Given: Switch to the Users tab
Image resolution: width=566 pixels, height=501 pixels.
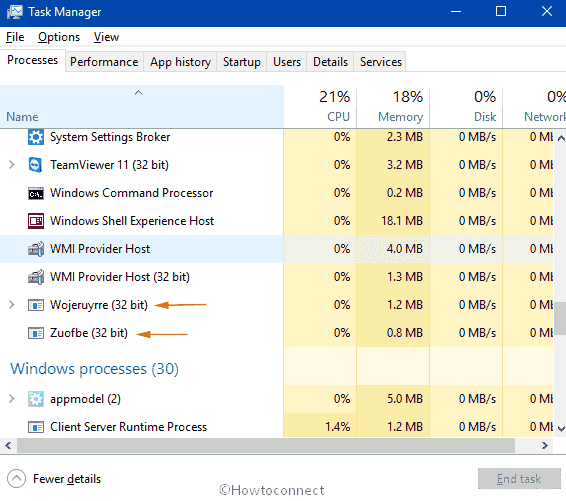Looking at the screenshot, I should point(287,62).
